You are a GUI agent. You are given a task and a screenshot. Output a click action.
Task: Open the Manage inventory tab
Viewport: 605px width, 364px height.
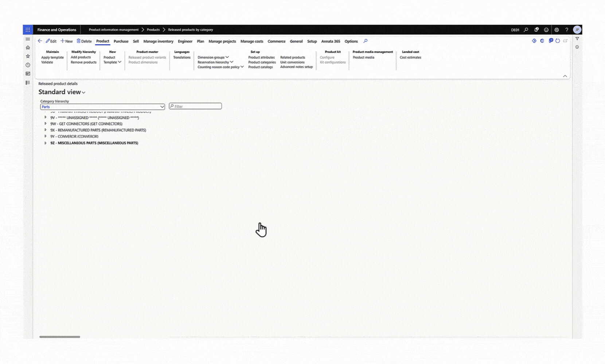pos(158,41)
